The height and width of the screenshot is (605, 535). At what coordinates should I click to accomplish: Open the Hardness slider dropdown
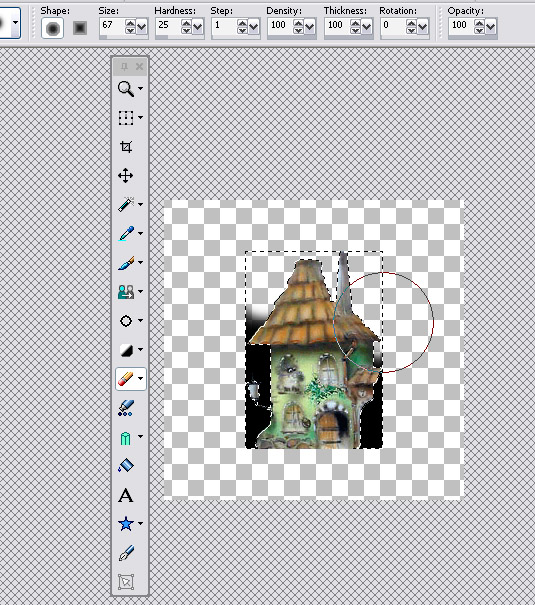198,27
